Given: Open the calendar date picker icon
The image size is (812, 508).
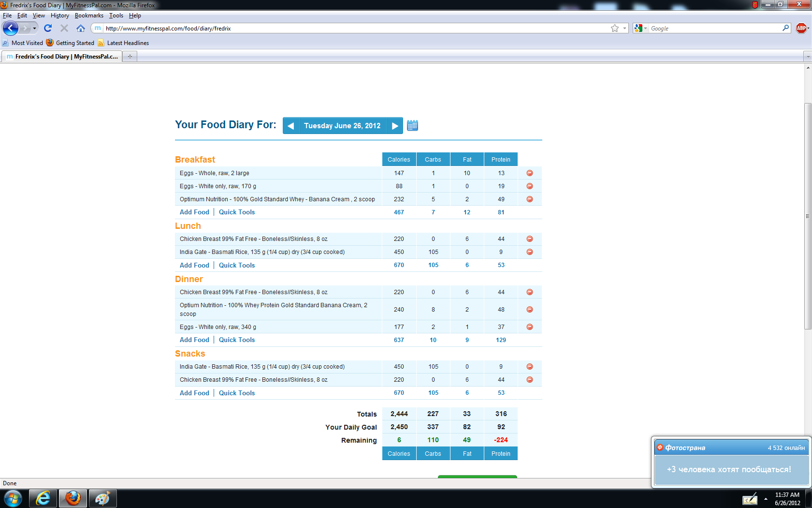Looking at the screenshot, I should (412, 126).
